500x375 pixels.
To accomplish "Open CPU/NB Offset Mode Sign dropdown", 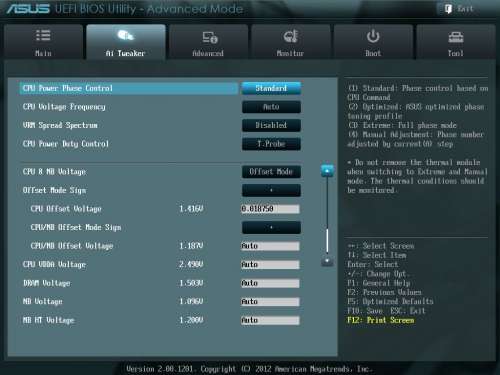I will point(271,228).
